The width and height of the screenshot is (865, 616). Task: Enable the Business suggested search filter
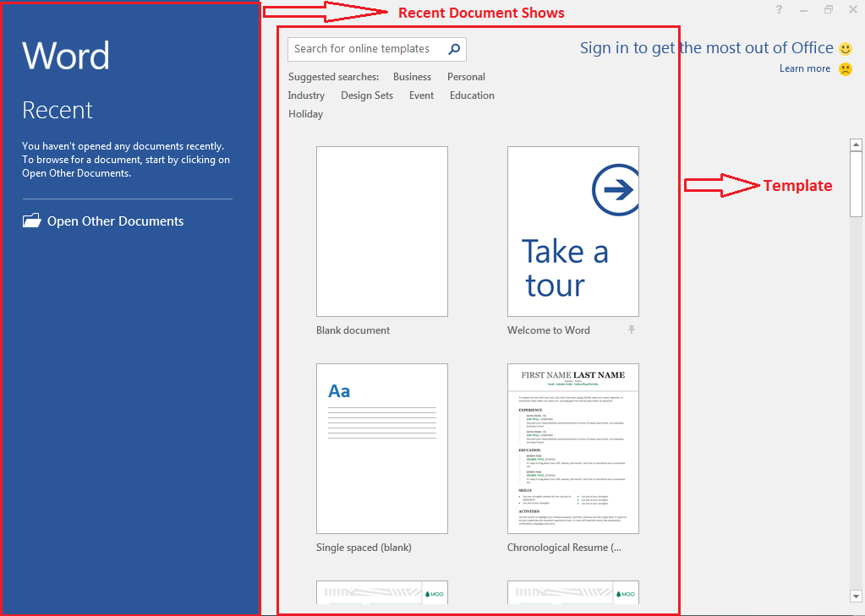pos(412,76)
